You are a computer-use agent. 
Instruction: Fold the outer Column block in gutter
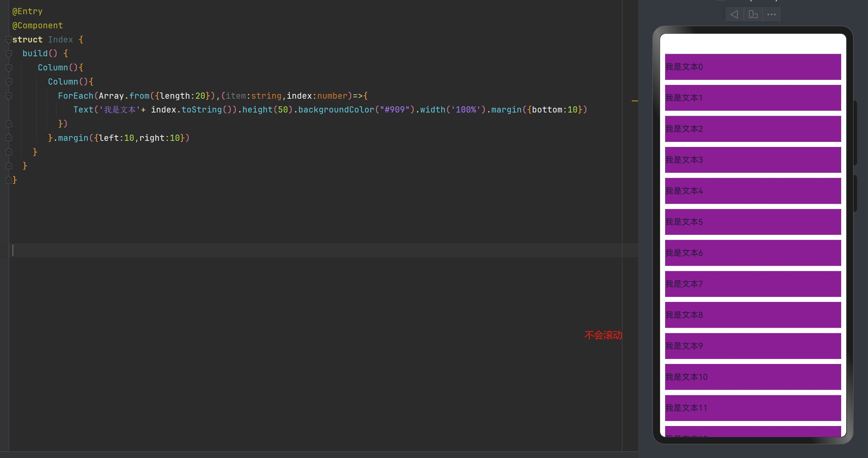(9, 68)
